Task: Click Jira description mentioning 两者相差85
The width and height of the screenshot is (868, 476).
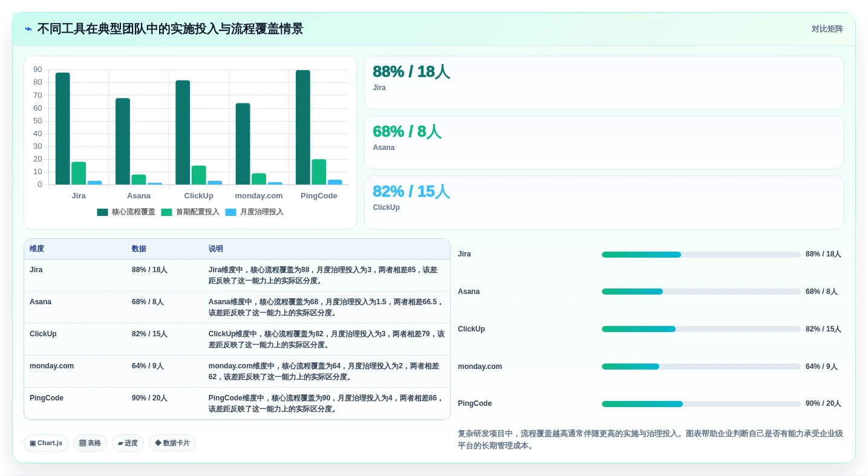Action: tap(323, 275)
